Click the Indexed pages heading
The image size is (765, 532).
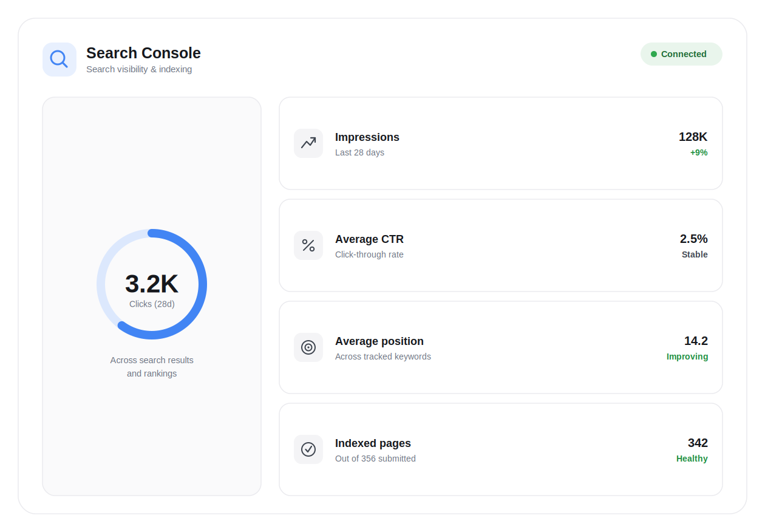(x=373, y=443)
